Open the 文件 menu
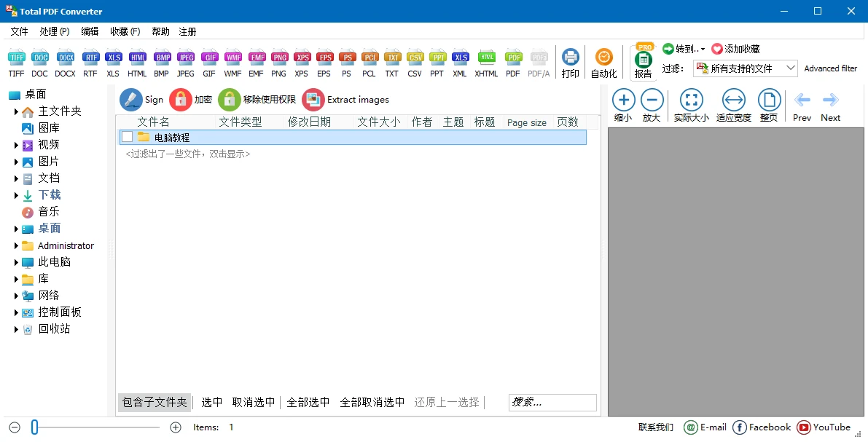The image size is (868, 442). [19, 31]
